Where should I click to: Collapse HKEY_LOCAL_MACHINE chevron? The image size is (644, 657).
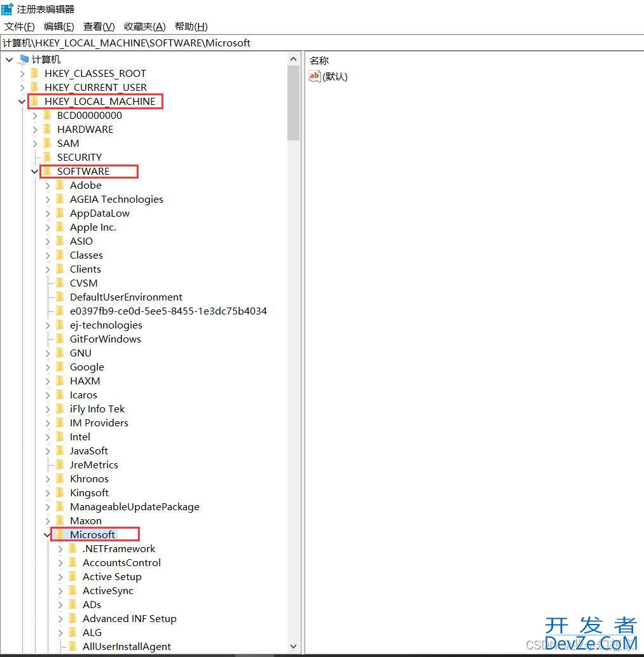tap(22, 102)
